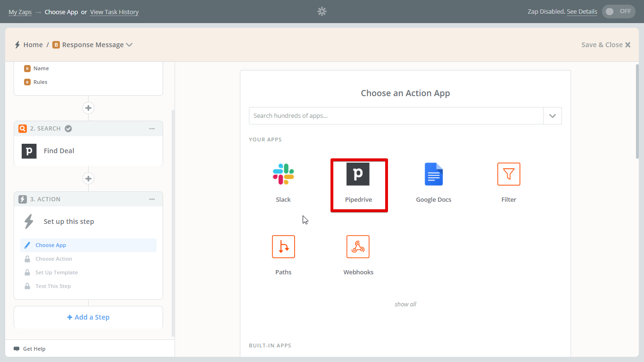This screenshot has width=644, height=362.
Task: Click the checkmark badge next to 2. SEARCH
Action: pyautogui.click(x=68, y=129)
